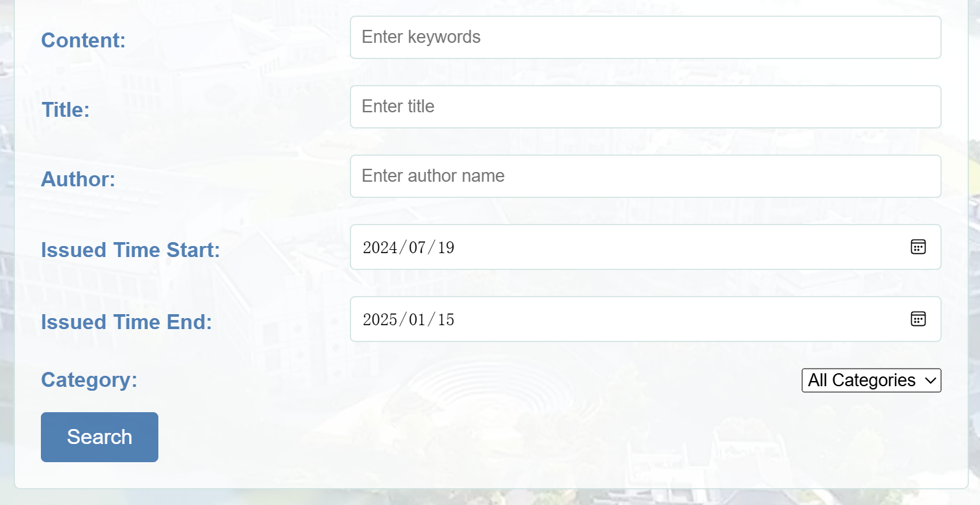Select day 15 in end date

coord(445,319)
